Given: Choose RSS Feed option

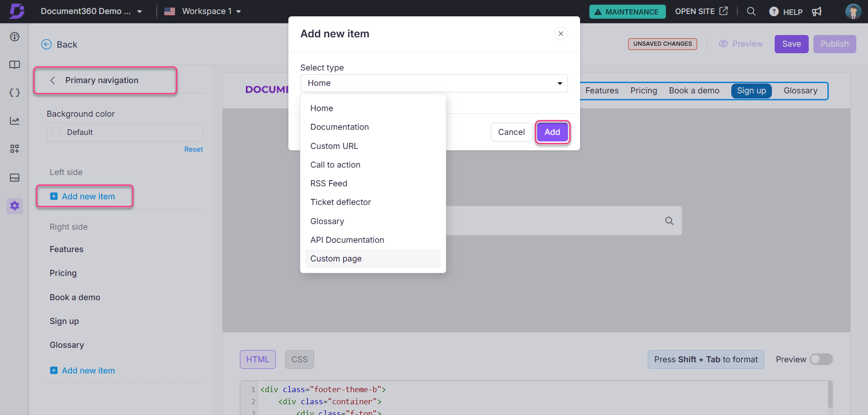Looking at the screenshot, I should 373,183.
